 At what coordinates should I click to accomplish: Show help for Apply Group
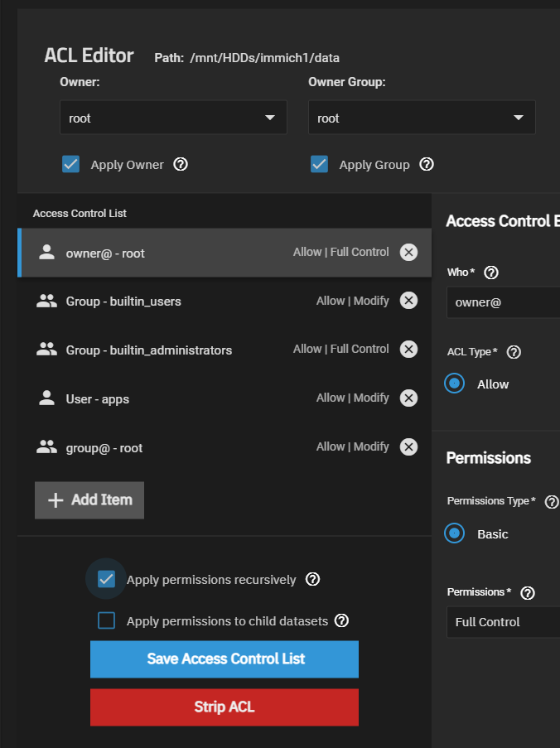pos(427,164)
